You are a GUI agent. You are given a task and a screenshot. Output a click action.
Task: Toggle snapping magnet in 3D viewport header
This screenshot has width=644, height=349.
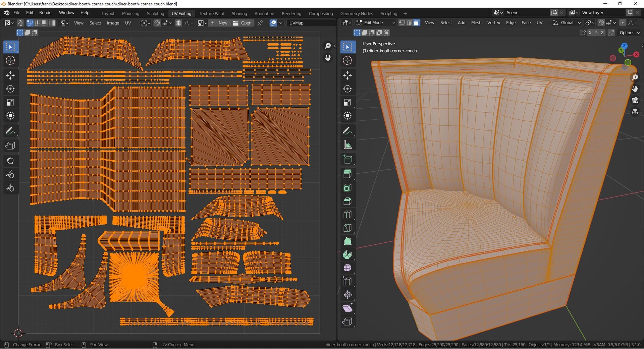[x=601, y=22]
